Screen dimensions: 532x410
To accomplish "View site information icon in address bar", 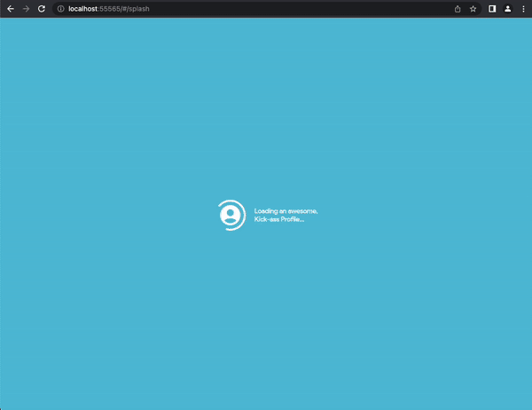I will (60, 9).
